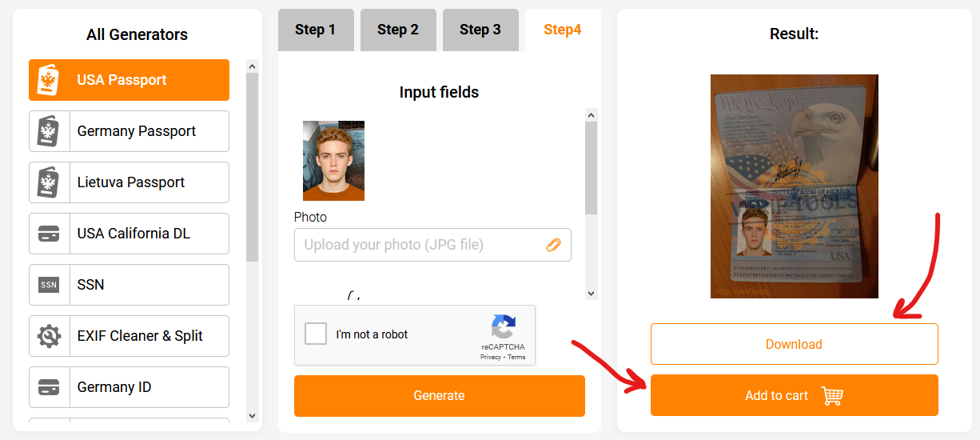
Task: Click the Upload your photo field
Action: click(420, 245)
